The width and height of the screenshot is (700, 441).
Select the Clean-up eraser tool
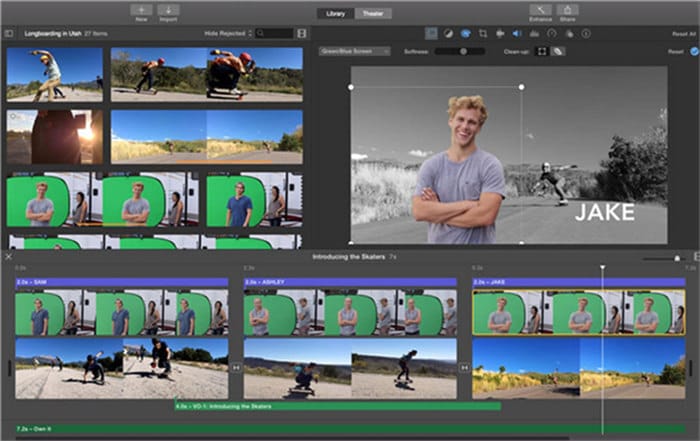559,50
